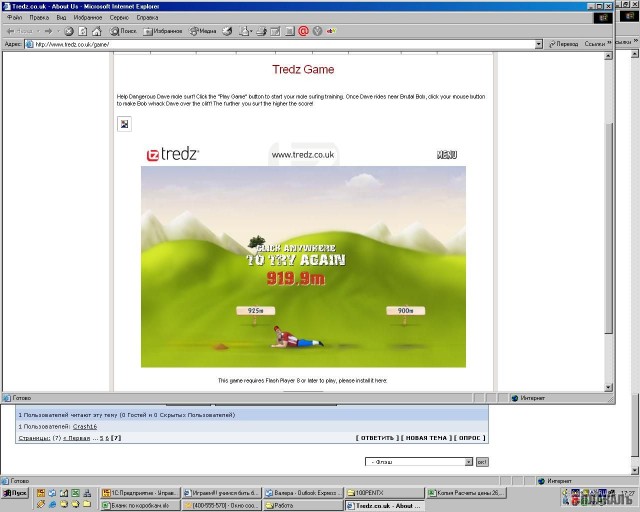Go forward with the right arrow button
640x512 pixels.
coord(49,31)
